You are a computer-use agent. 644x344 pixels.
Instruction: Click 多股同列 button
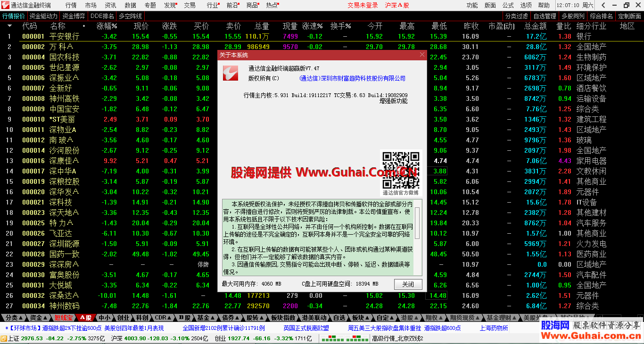point(573,16)
